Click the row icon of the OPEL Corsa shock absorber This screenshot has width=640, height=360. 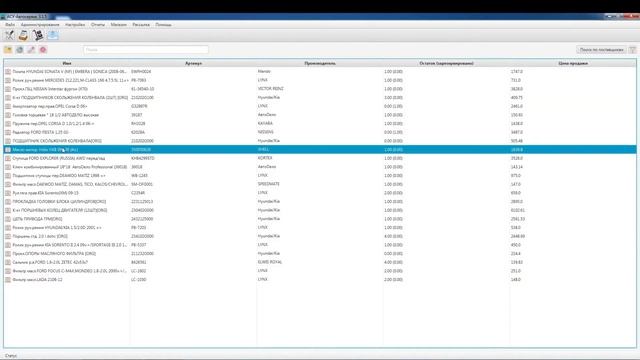pos(8,106)
